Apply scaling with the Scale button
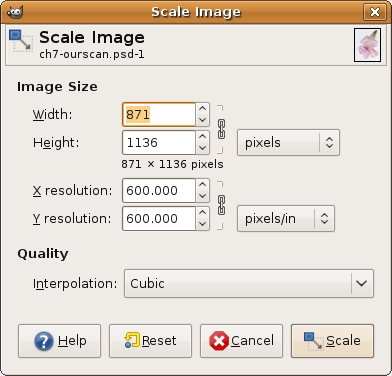 pos(332,341)
